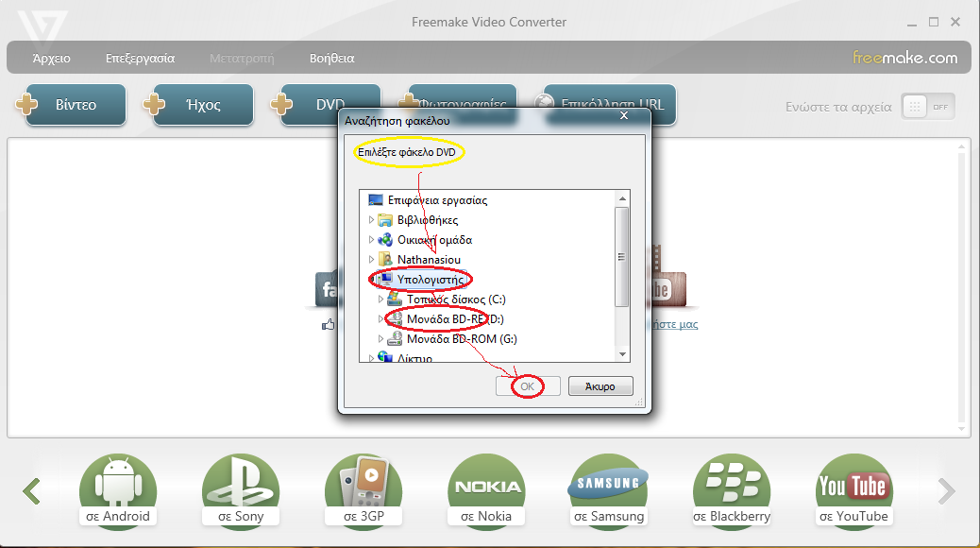
Task: Convert to 3GP format
Action: pos(363,491)
